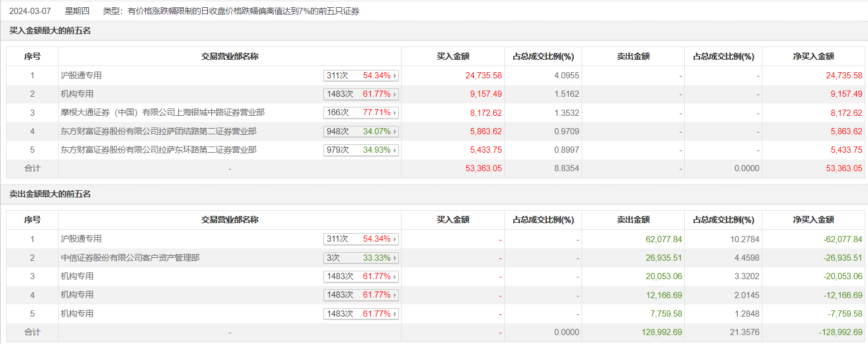Open 摩根大通证券 上海银城中路证券营业部 link
This screenshot has width=868, height=344.
coord(163,112)
